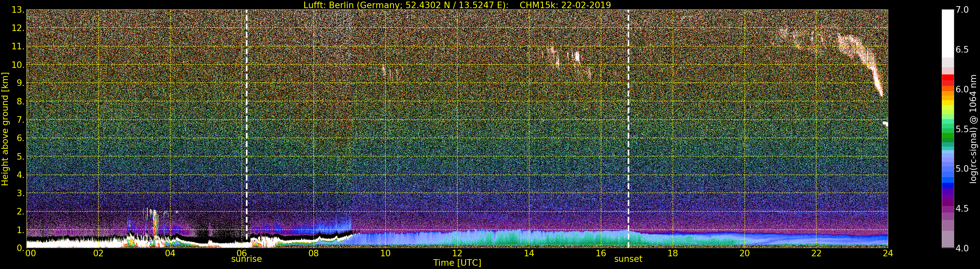Click the "20" time axis tick label
The width and height of the screenshot is (980, 269).
pos(745,253)
